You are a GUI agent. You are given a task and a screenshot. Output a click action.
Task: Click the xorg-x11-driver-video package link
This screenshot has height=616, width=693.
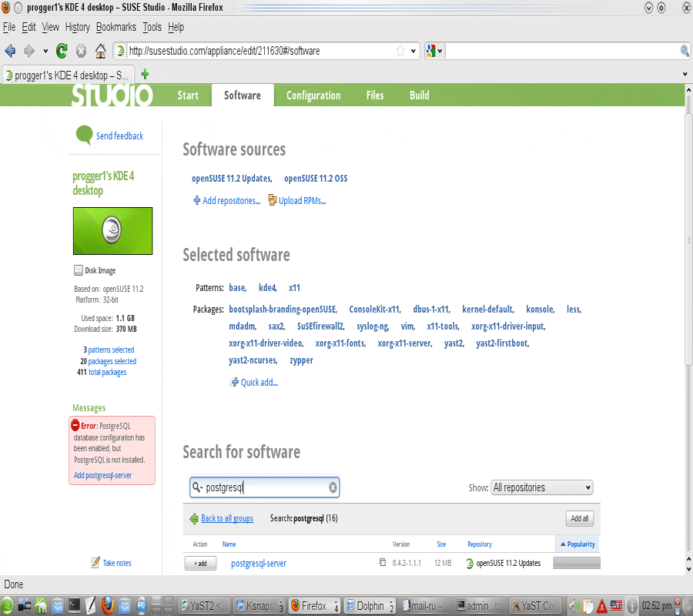coord(266,343)
